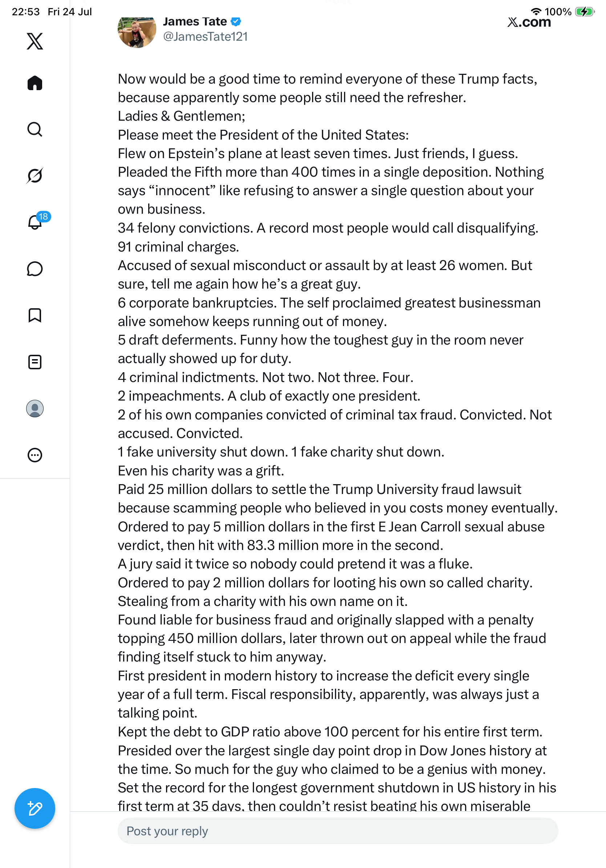This screenshot has width=606, height=868.
Task: Tap the Wi-Fi status icon
Action: coord(536,11)
